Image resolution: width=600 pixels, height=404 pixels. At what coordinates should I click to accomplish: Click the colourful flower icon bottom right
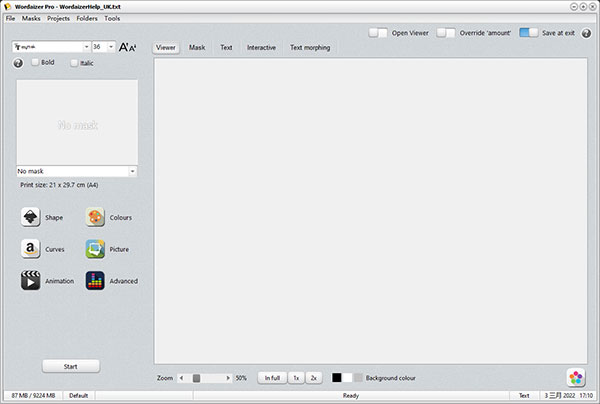(575, 377)
